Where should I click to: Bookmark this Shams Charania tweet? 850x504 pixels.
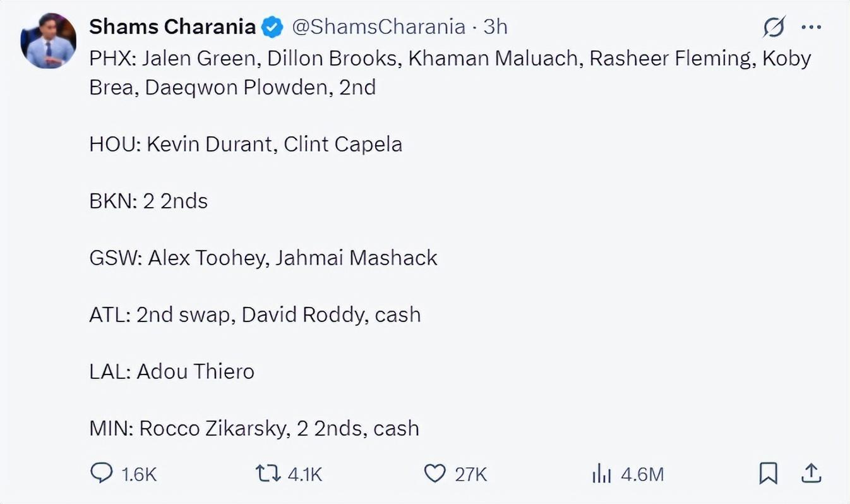point(768,473)
